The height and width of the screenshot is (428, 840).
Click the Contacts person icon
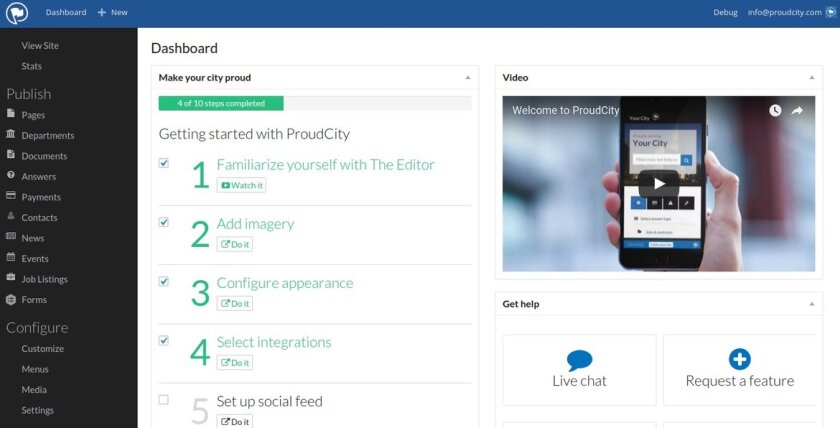coord(11,216)
